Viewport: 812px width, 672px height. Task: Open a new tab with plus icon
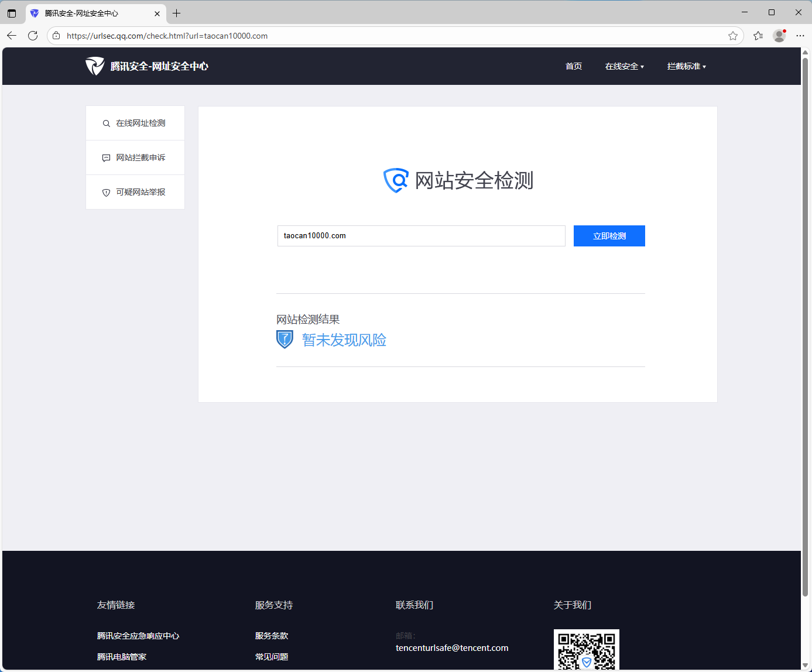tap(176, 13)
